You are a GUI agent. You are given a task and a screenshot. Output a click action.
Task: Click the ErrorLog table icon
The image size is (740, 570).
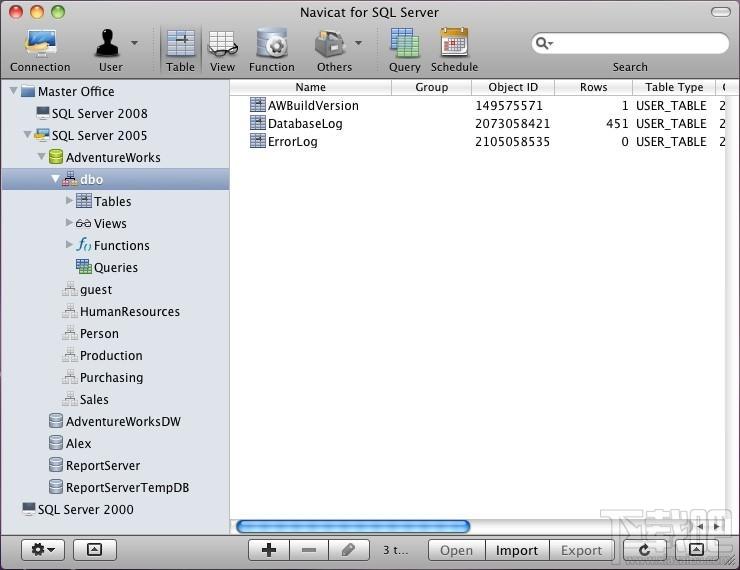[x=258, y=141]
